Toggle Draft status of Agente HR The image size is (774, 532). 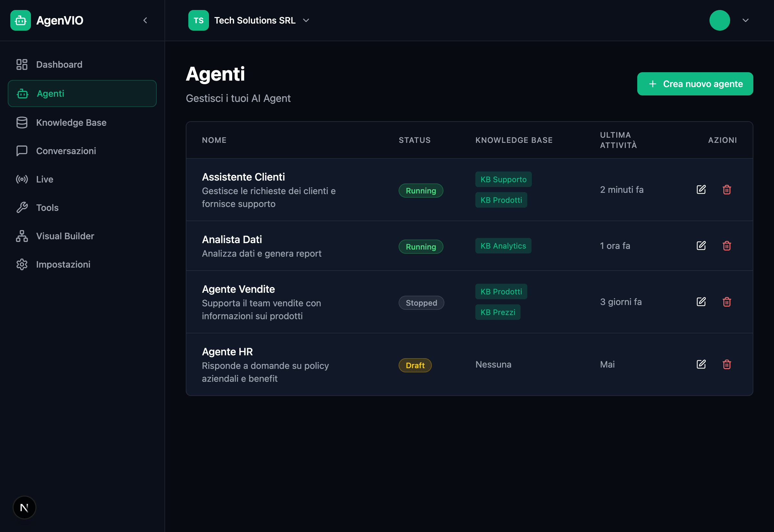click(415, 365)
